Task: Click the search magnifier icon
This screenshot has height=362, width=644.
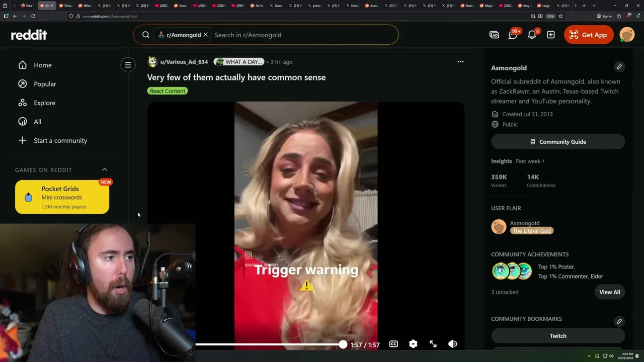Action: (x=146, y=35)
